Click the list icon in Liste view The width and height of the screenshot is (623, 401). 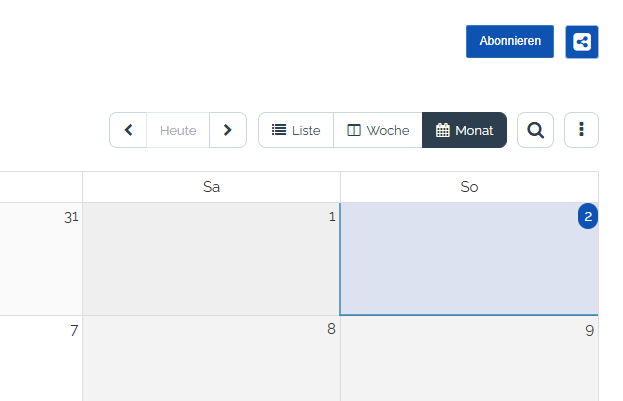(x=279, y=130)
